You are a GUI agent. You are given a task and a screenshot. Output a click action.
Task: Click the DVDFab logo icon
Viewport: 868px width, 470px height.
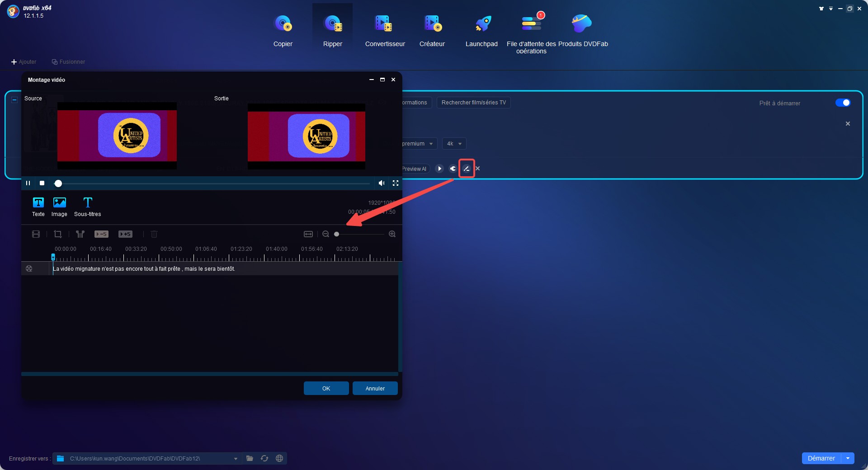coord(13,12)
